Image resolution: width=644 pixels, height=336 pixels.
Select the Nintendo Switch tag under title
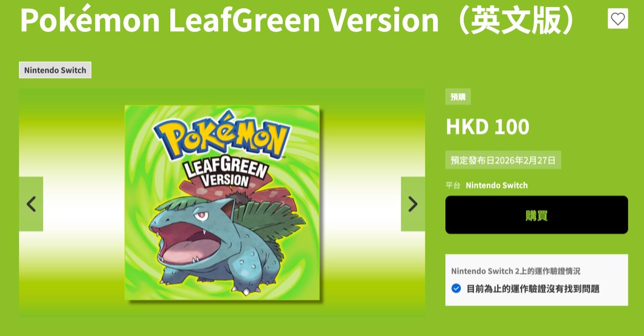tap(55, 70)
